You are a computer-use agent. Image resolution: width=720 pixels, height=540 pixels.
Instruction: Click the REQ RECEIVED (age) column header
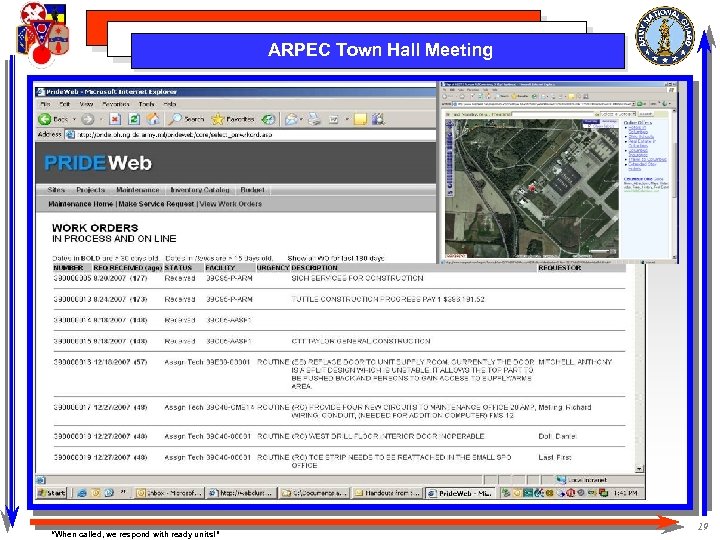pos(128,268)
